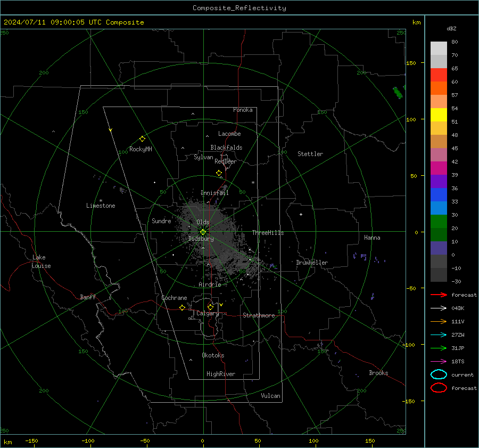Click the green 30 dBZ color swatch

point(439,222)
